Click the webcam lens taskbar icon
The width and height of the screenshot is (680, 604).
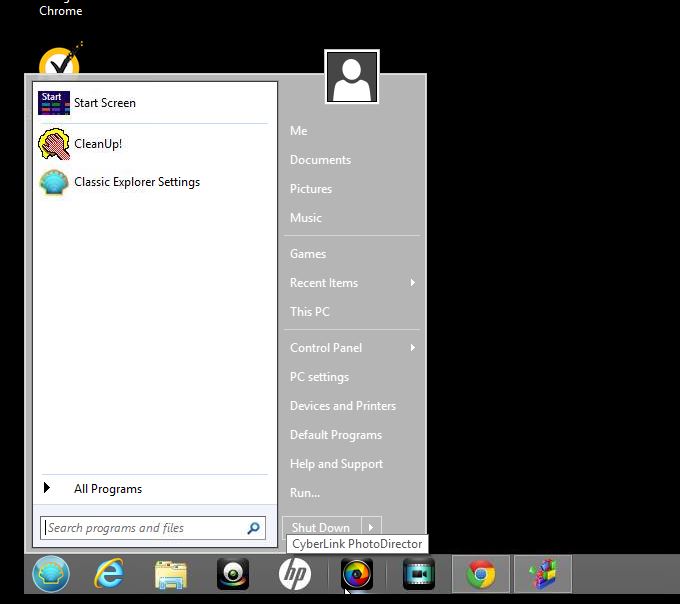click(232, 574)
